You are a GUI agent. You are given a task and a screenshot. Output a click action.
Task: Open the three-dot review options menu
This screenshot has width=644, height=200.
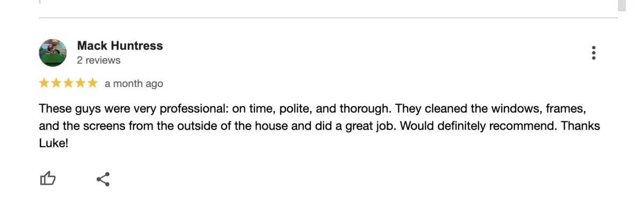[594, 53]
